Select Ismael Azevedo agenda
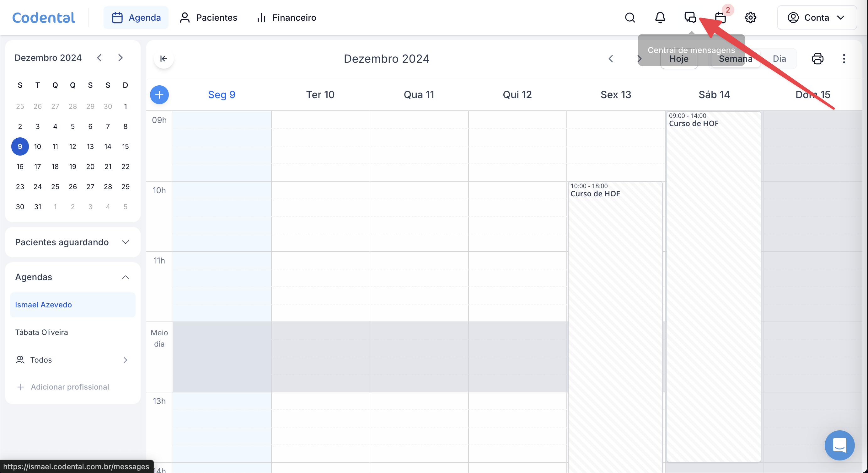This screenshot has height=473, width=868. tap(44, 305)
